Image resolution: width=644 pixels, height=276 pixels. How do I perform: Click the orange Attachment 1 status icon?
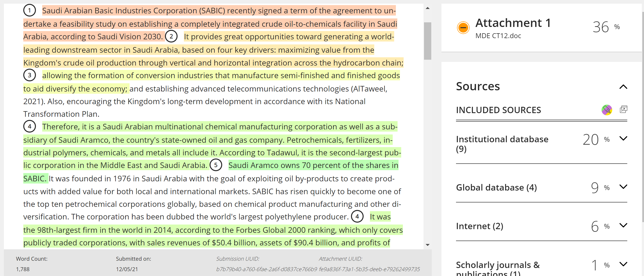463,27
